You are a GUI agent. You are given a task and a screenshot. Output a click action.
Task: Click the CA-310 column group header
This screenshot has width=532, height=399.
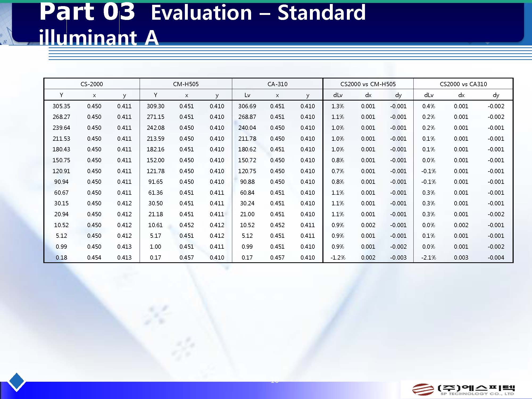[x=277, y=84]
